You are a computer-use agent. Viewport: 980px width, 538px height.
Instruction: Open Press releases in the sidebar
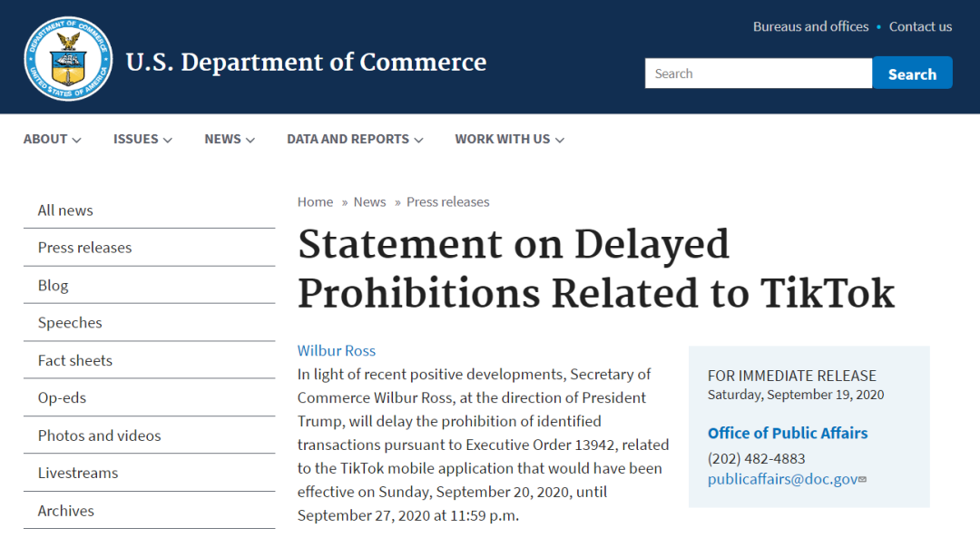(x=84, y=248)
